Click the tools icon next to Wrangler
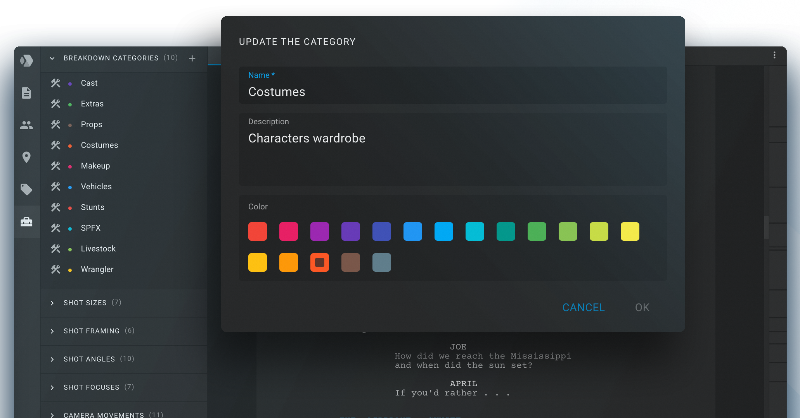This screenshot has height=418, width=800. click(x=56, y=269)
